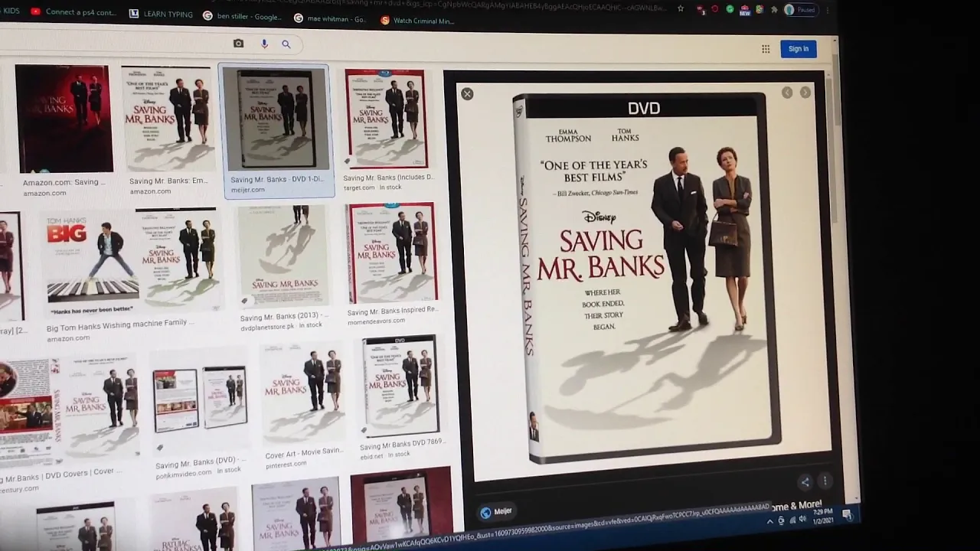
Task: Click the 'Saving Mr. Banks (2013)' caption
Action: [x=284, y=316]
